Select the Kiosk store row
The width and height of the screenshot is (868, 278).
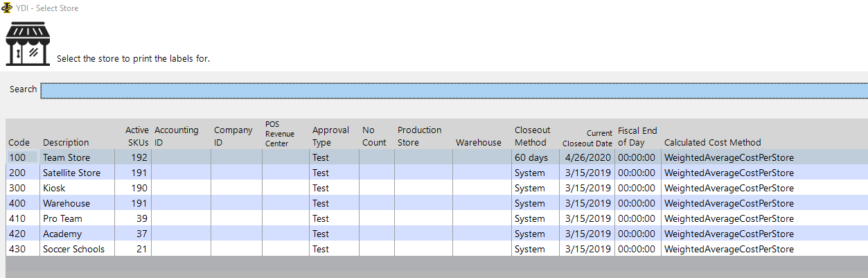(437, 188)
